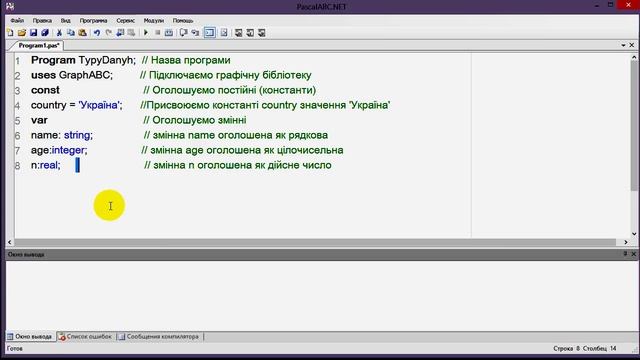Viewport: 640px width, 360px height.
Task: Click the Save All icon
Action: click(45, 33)
